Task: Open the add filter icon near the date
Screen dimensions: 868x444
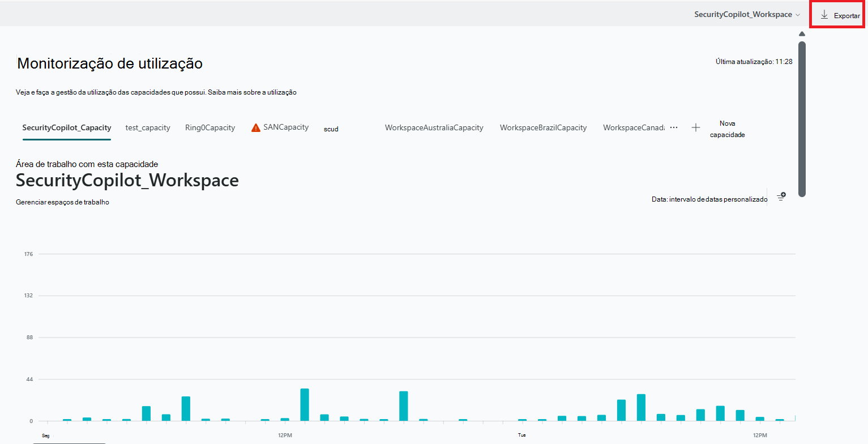Action: pyautogui.click(x=781, y=196)
